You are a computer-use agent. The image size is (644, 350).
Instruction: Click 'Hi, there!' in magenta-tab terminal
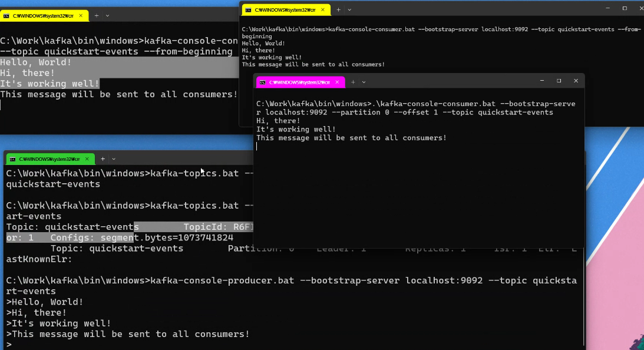[x=278, y=121]
